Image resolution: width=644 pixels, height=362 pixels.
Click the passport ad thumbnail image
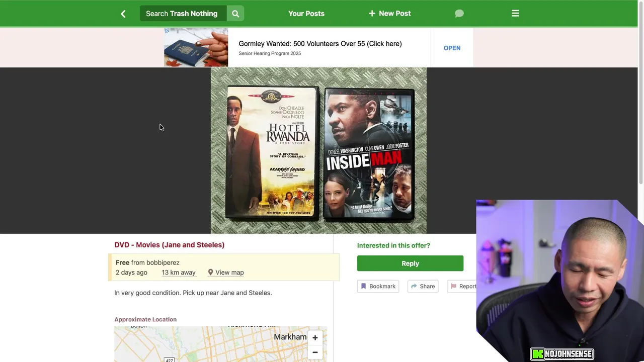pyautogui.click(x=196, y=47)
